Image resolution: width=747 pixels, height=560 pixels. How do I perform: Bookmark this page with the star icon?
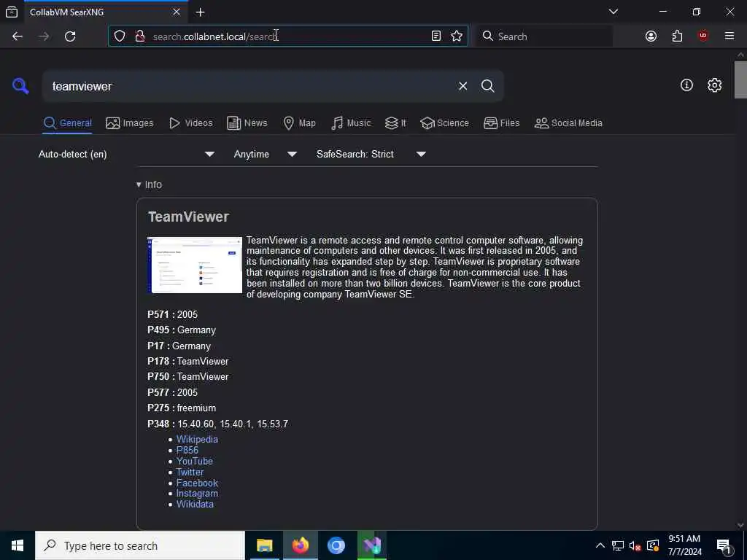(457, 36)
